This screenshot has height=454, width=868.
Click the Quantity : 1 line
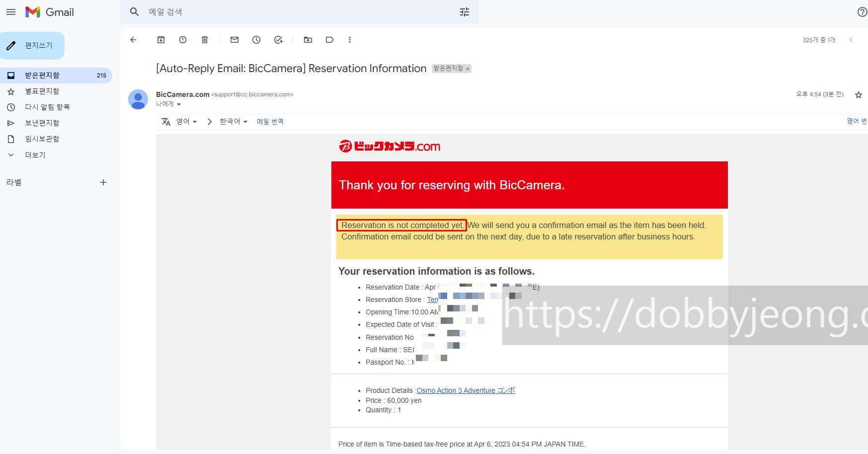point(383,410)
